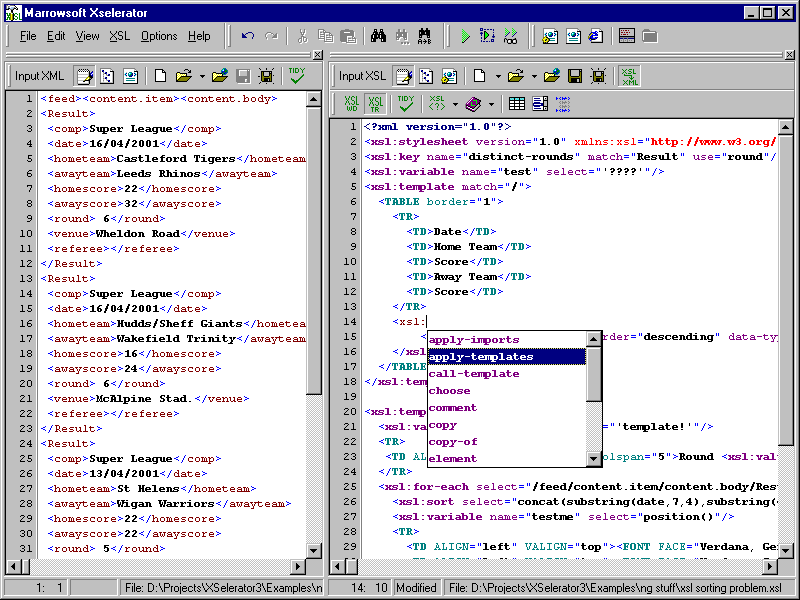The width and height of the screenshot is (800, 600).
Task: Open a file in the Input XSL pane
Action: (x=516, y=77)
